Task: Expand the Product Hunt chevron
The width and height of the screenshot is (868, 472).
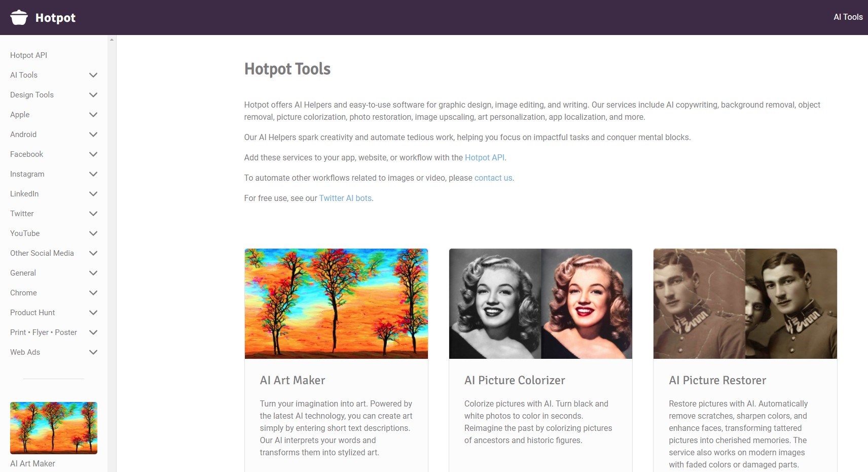Action: click(93, 313)
